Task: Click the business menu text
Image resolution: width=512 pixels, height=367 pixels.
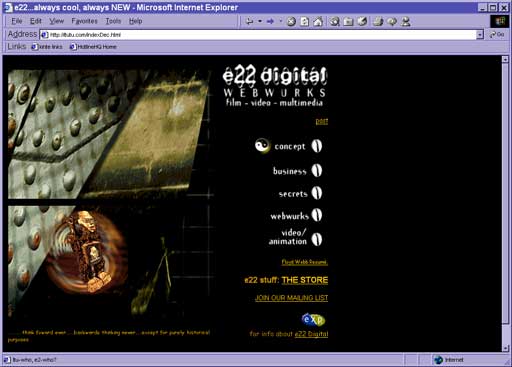Action: click(290, 171)
